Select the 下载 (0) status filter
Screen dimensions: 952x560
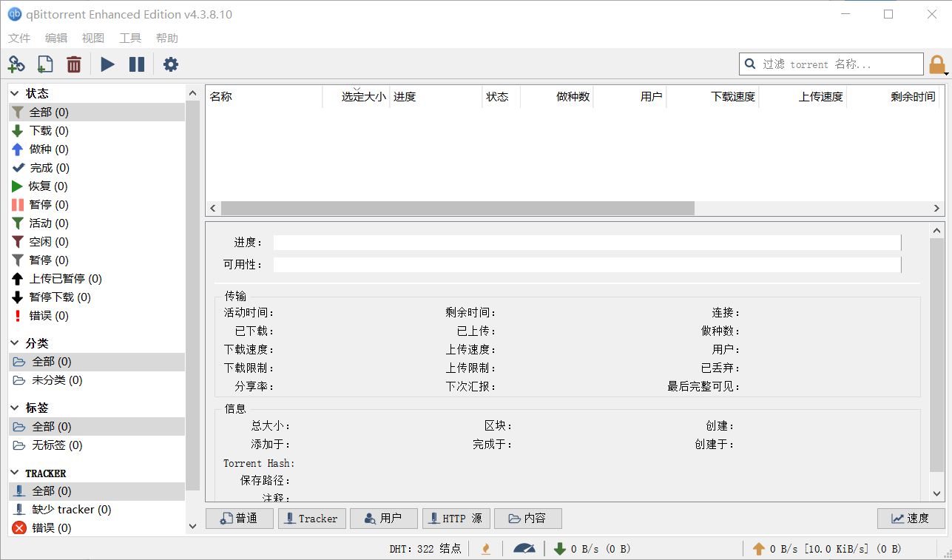click(96, 131)
